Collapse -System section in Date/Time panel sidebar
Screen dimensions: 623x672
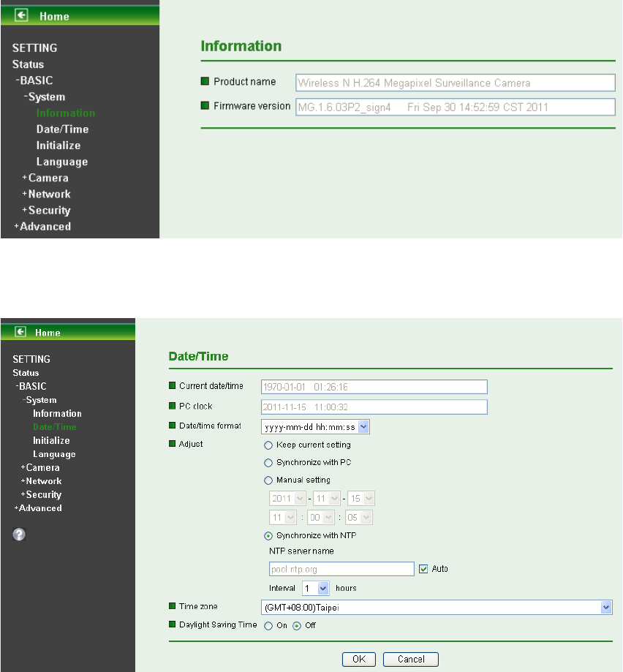[39, 400]
